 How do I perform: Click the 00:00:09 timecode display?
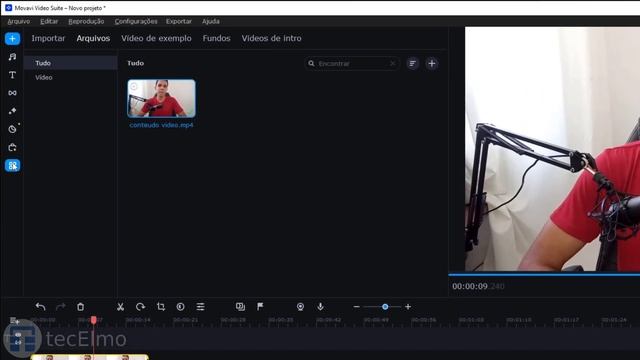tap(478, 287)
